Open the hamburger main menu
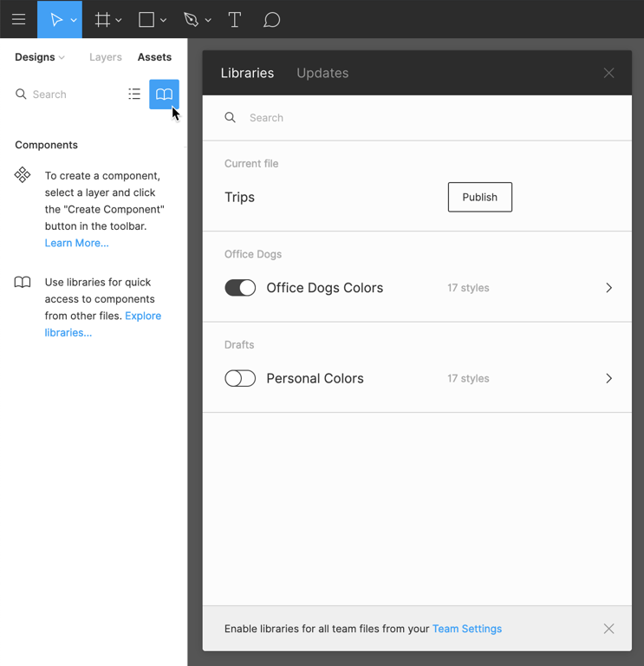 18,19
